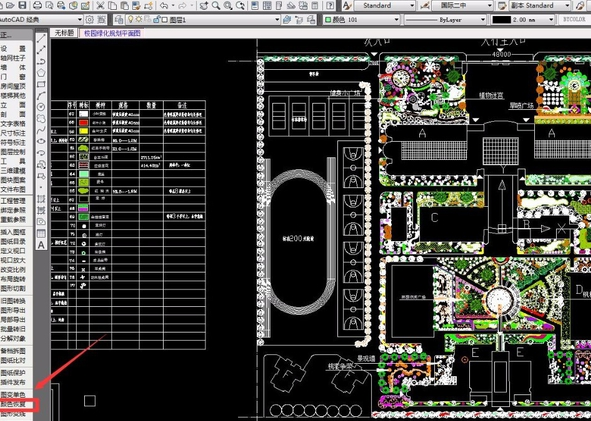
Task: Select the Spline draw tool
Action: point(41,130)
